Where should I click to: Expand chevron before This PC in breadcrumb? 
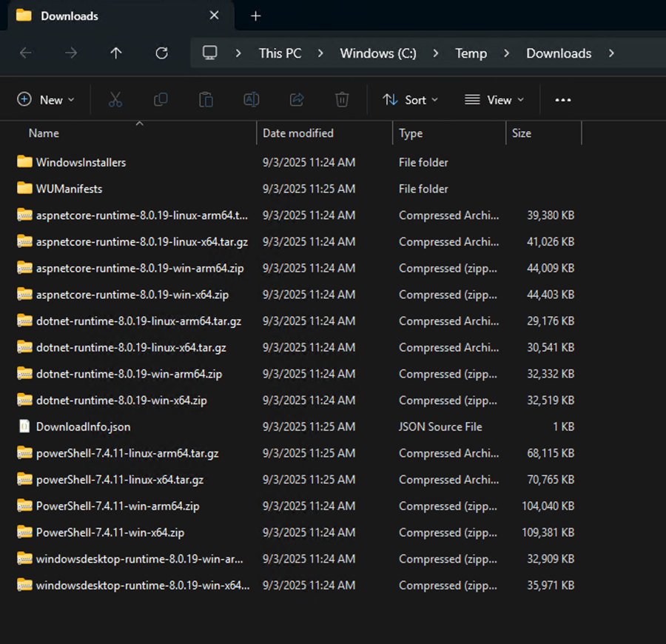(x=238, y=53)
